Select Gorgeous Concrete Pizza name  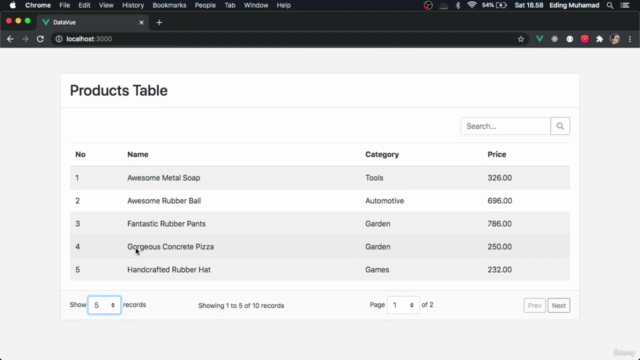coord(171,247)
